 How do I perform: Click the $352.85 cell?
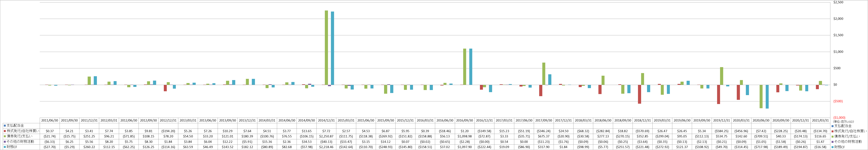[x=642, y=137]
